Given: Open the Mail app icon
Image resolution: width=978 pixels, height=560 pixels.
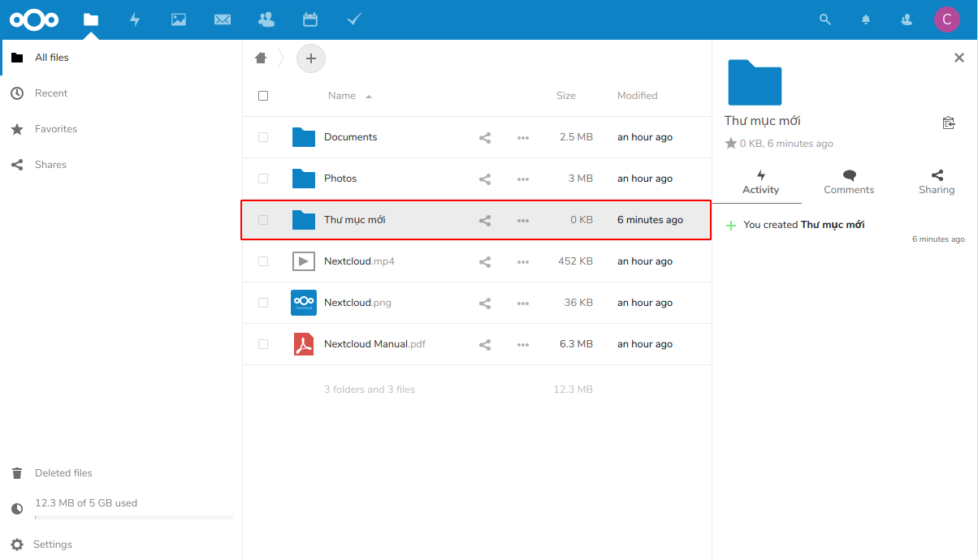Looking at the screenshot, I should 223,19.
